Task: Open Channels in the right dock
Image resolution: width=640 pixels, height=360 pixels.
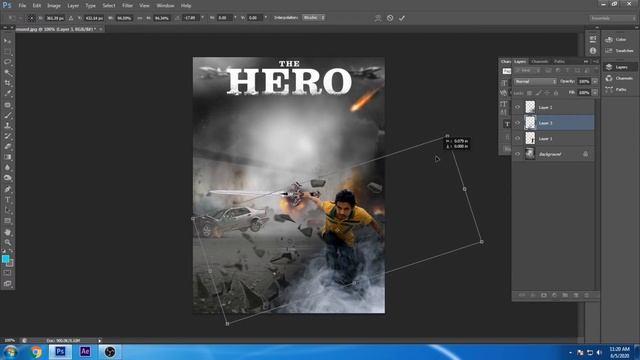Action: pyautogui.click(x=620, y=78)
